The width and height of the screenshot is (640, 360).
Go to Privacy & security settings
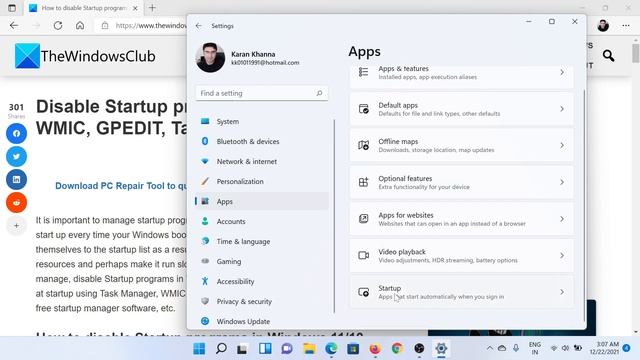coord(261,301)
